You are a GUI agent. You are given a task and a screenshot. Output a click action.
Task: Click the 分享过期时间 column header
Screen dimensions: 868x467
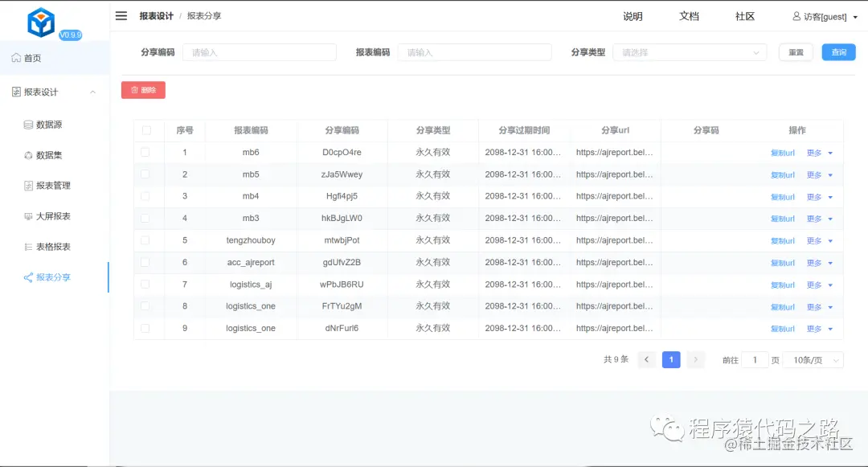(x=524, y=130)
